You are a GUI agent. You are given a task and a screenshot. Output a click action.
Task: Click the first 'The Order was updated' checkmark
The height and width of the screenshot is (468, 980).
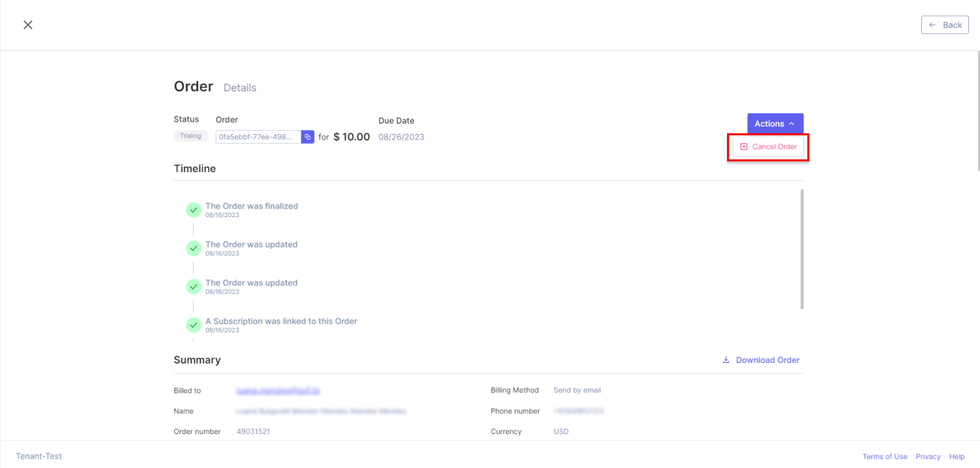(194, 248)
